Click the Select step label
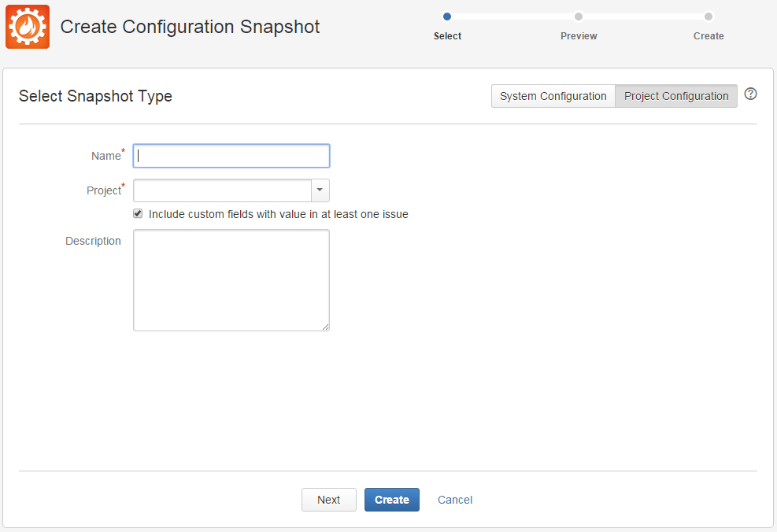 click(x=447, y=36)
